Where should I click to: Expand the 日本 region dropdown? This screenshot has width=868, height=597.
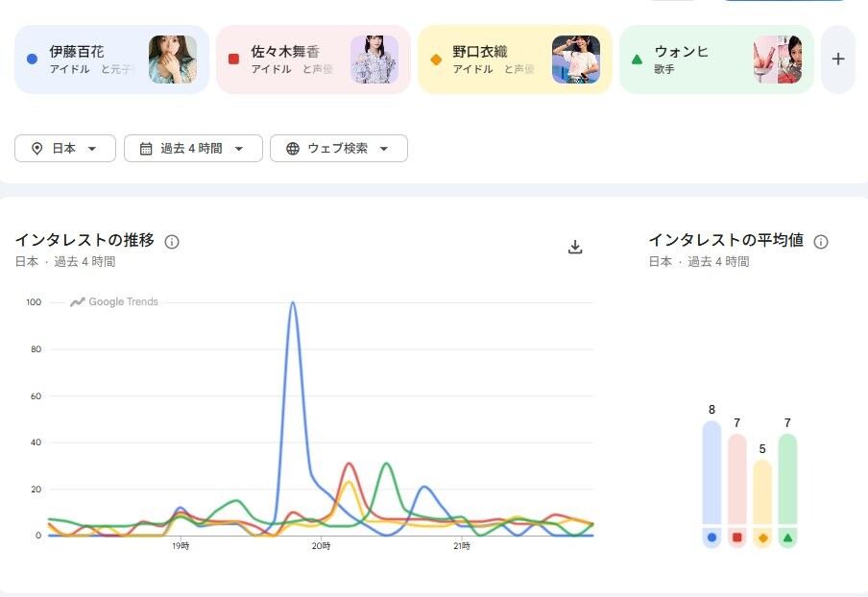65,148
